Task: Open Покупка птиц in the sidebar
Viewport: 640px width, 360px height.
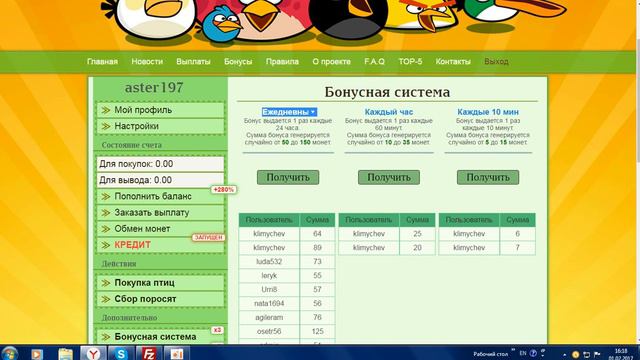Action: (160, 283)
